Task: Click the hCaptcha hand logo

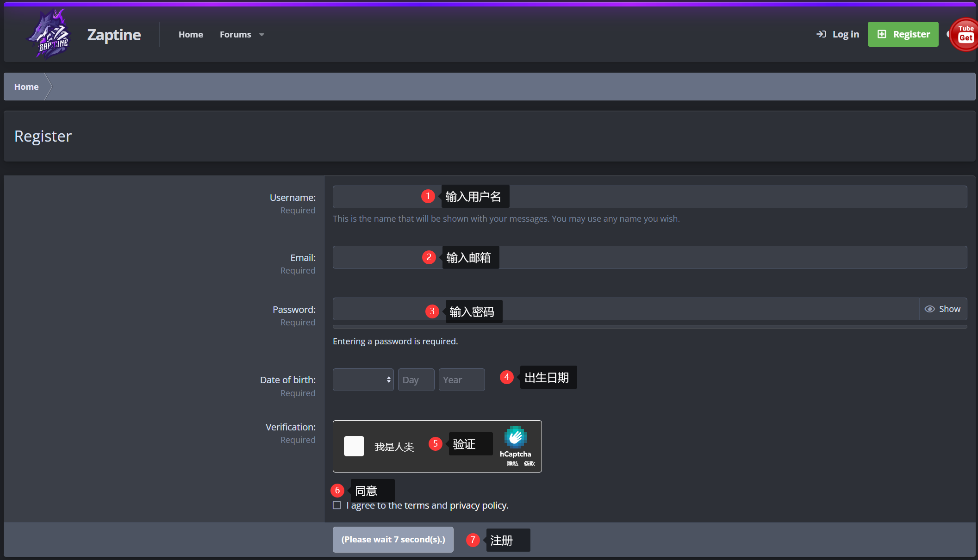Action: coord(515,437)
